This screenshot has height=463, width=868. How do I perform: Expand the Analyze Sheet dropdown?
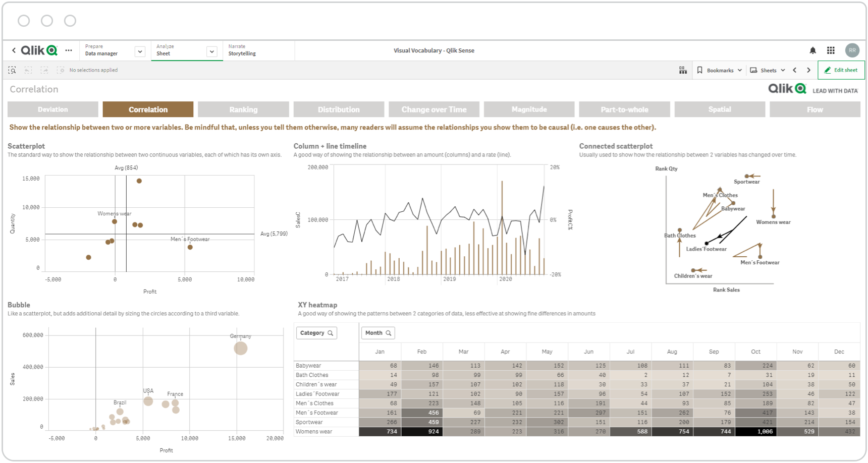click(x=212, y=51)
